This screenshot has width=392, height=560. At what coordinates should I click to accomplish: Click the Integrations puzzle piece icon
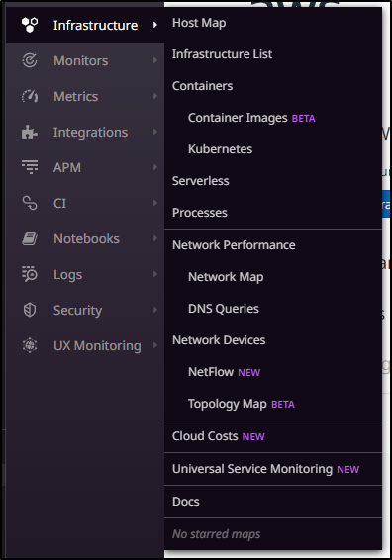point(30,132)
